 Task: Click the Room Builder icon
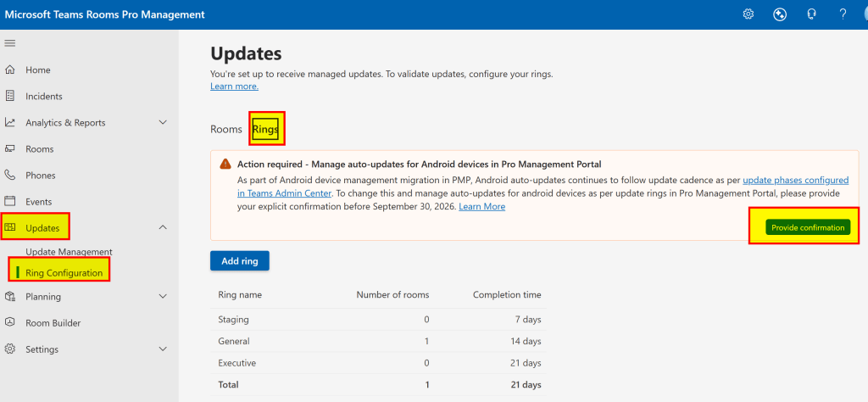(x=10, y=323)
